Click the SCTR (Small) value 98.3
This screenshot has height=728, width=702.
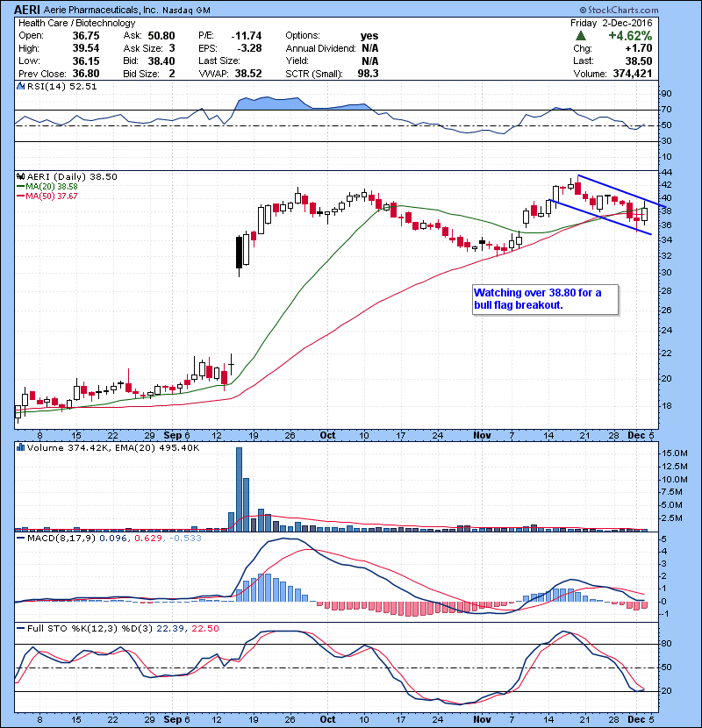368,74
